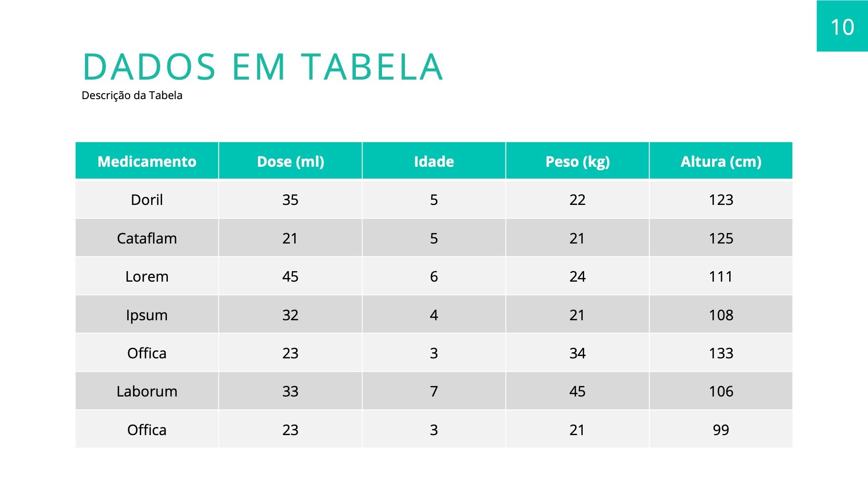The width and height of the screenshot is (868, 488).
Task: Select the Altura (cm) header cell
Action: (x=721, y=162)
